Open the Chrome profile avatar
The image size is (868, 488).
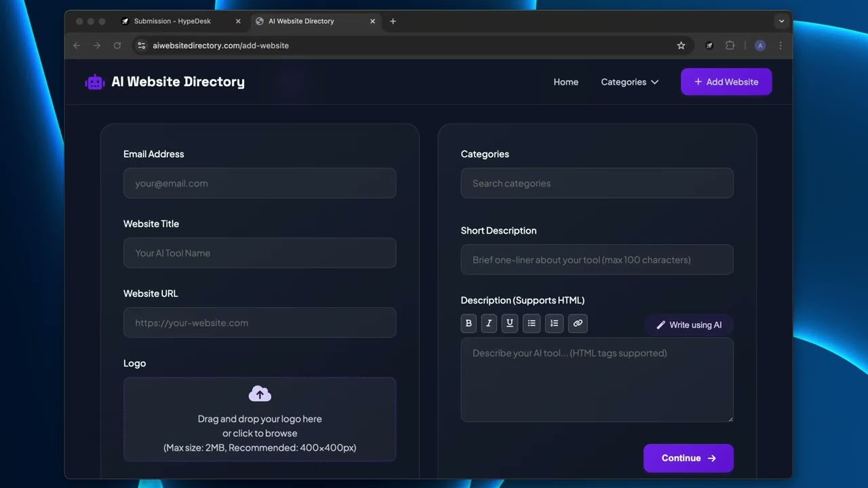coord(760,45)
